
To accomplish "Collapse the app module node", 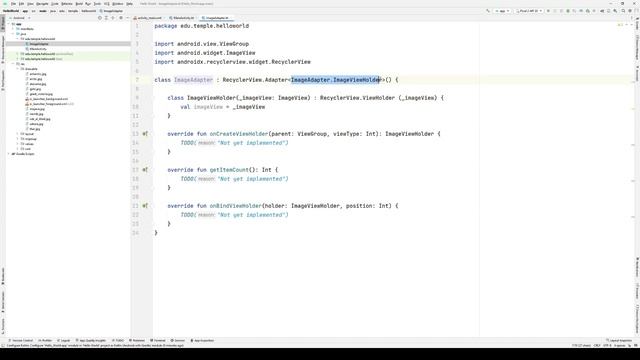I will click(x=9, y=24).
